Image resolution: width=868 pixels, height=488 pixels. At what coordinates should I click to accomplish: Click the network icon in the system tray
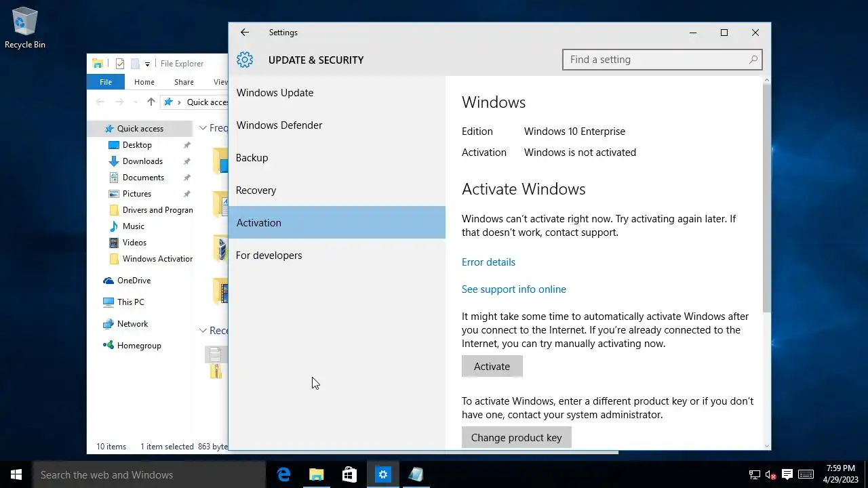[754, 474]
